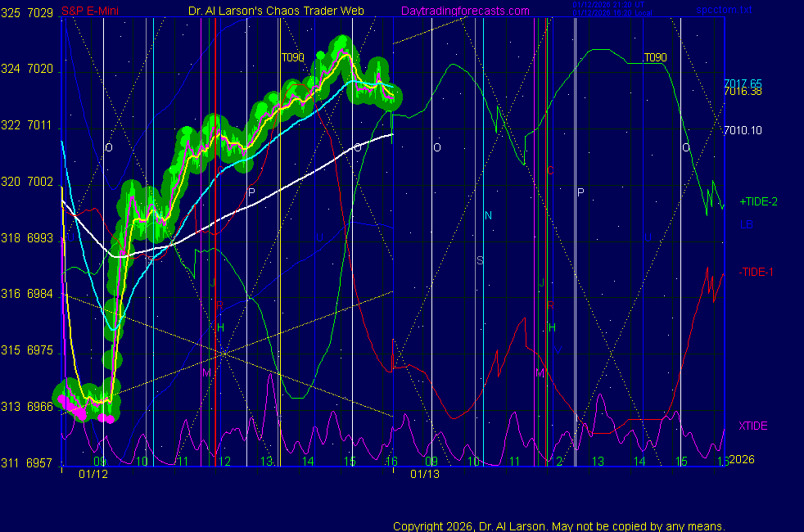Click the magenta dots at 6966 session low
804x532 pixels.
(x=74, y=407)
